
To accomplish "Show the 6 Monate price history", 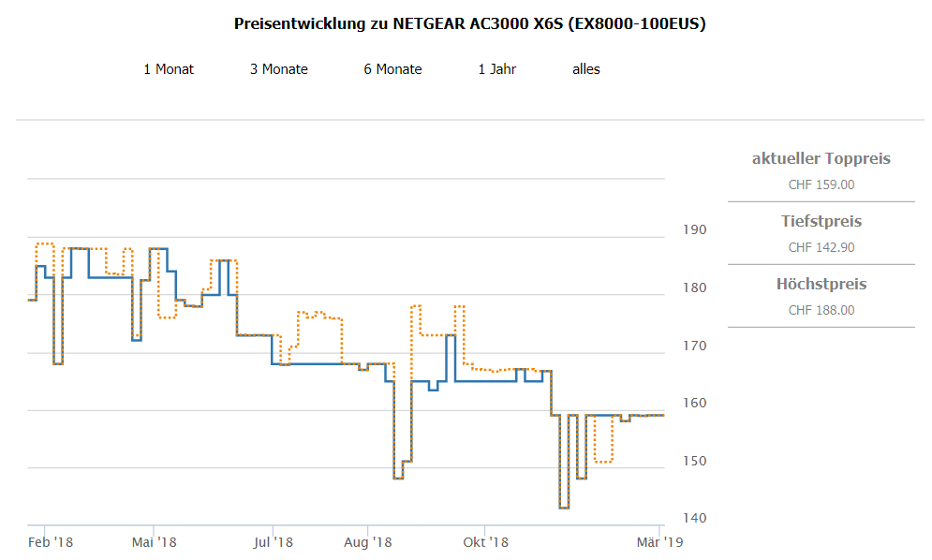I will point(392,69).
